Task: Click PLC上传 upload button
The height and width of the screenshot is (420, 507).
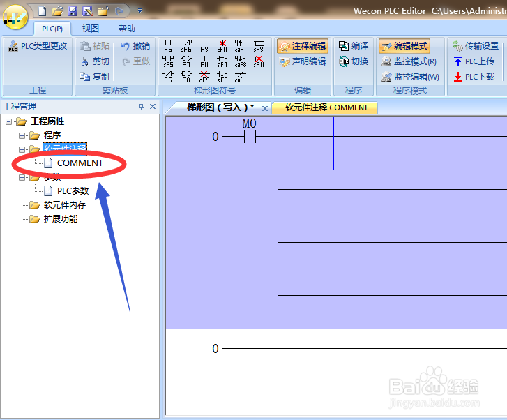Action: 474,61
